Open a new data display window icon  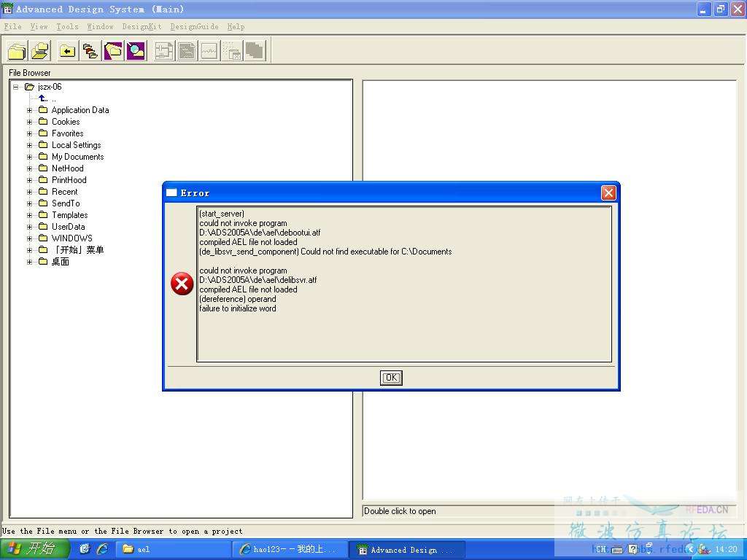tap(209, 50)
